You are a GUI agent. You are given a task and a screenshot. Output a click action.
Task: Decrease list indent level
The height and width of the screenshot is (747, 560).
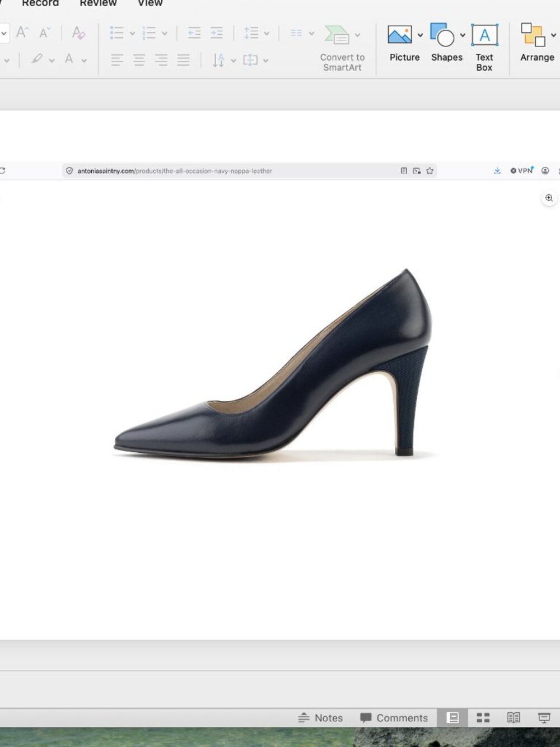pos(194,33)
